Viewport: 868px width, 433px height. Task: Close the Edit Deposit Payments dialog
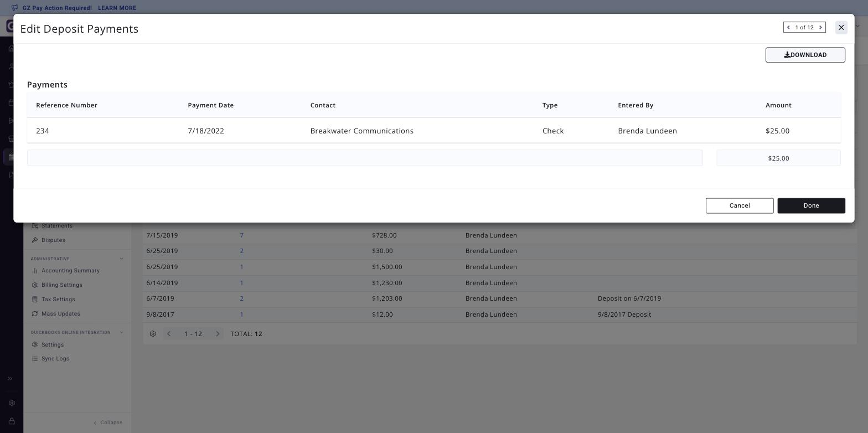(x=841, y=28)
